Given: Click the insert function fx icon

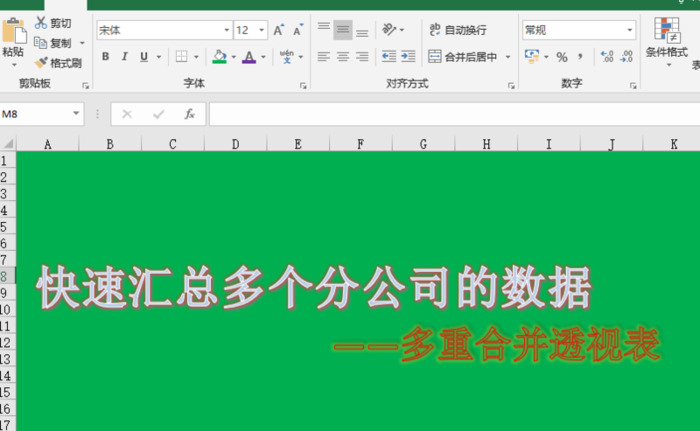Looking at the screenshot, I should [x=190, y=114].
